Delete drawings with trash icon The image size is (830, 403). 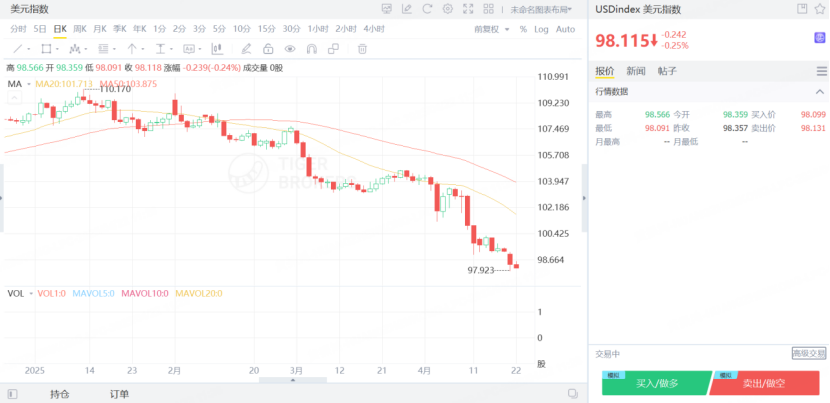pos(362,49)
